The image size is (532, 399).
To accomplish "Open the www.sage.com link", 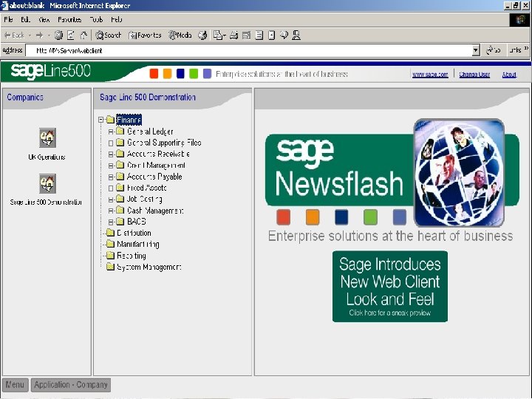I will click(x=430, y=75).
